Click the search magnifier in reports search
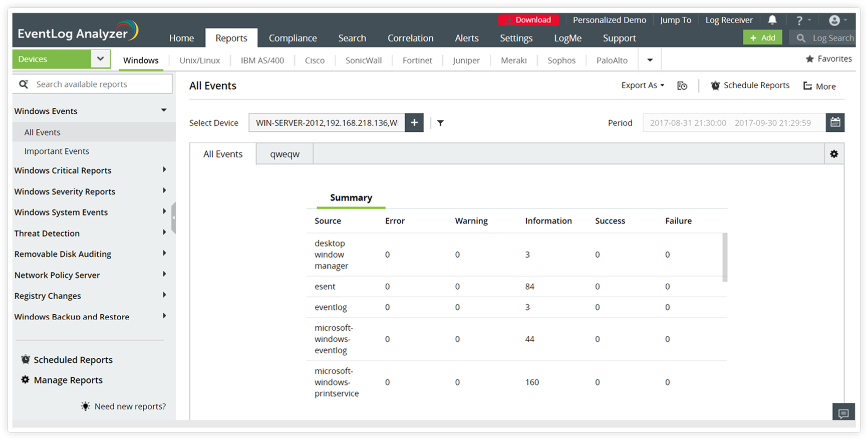 [24, 84]
